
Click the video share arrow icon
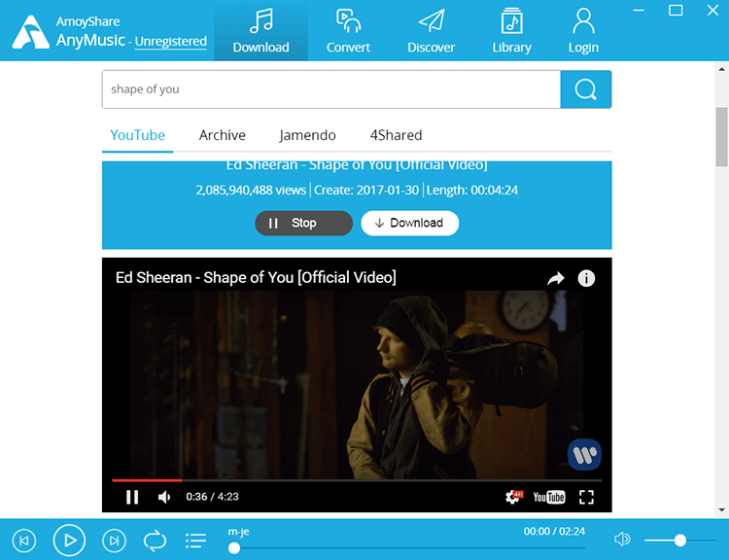pyautogui.click(x=556, y=279)
